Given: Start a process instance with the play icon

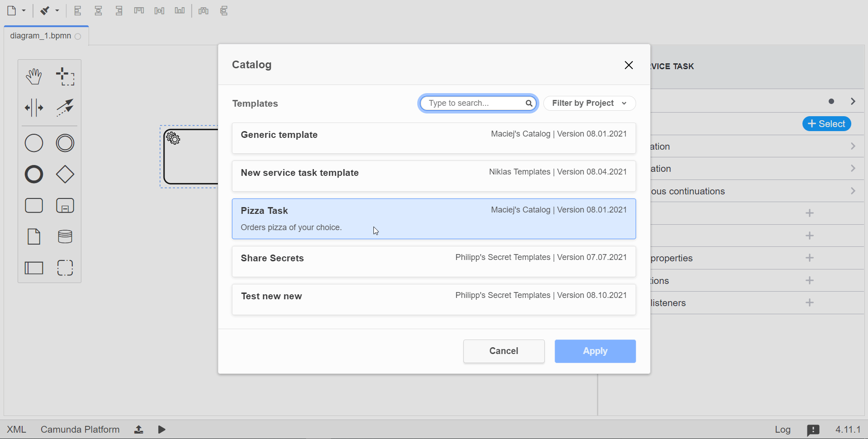Looking at the screenshot, I should 161,429.
